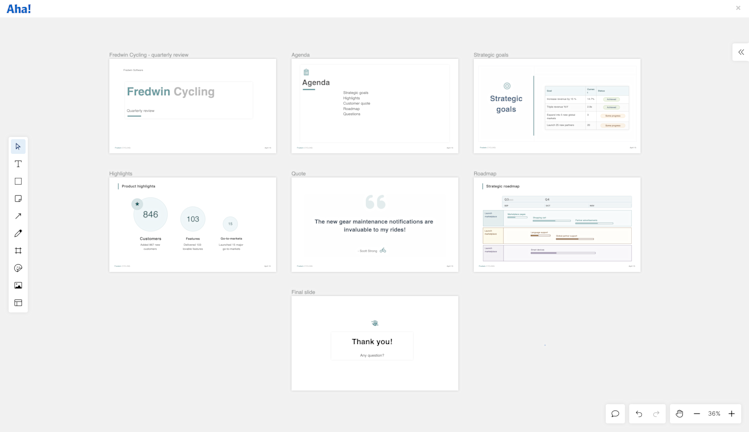Click the clipboard icon above Agenda heading
Image resolution: width=749 pixels, height=432 pixels.
click(x=306, y=72)
